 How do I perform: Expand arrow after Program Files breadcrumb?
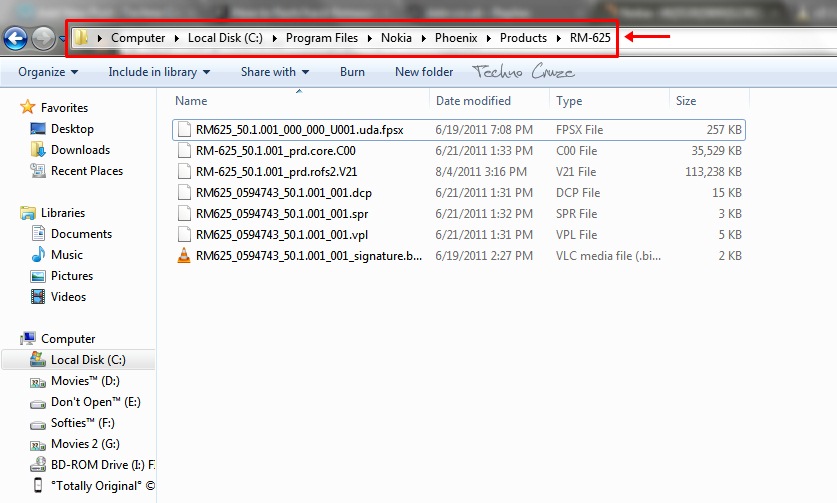coord(369,38)
